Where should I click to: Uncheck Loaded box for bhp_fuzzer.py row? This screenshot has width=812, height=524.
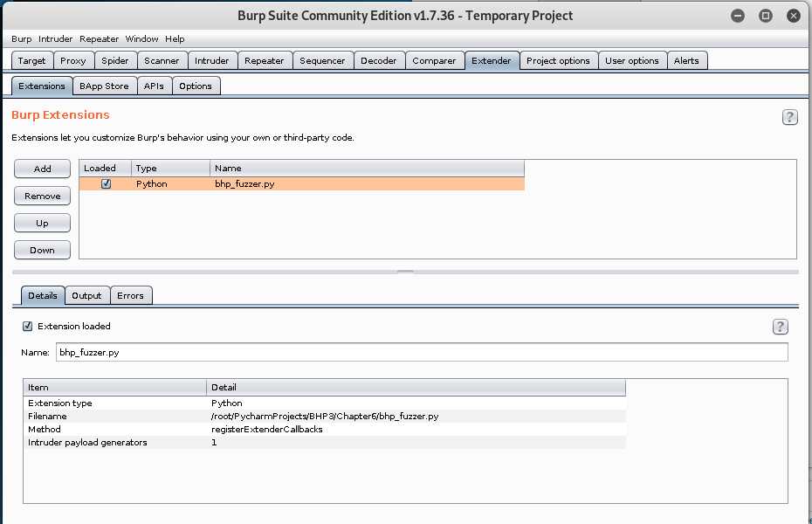pyautogui.click(x=107, y=183)
